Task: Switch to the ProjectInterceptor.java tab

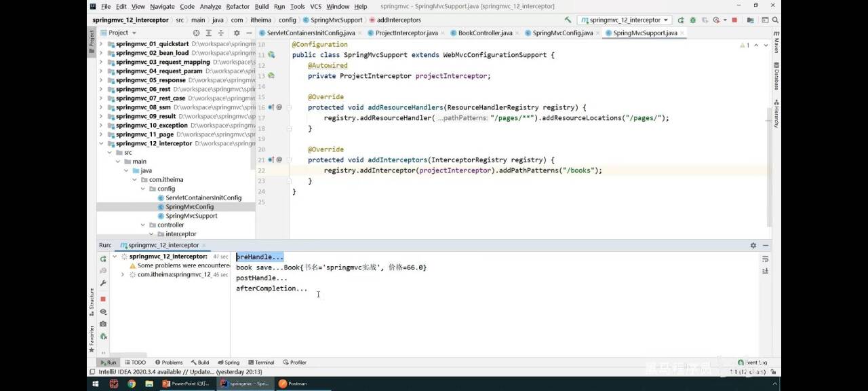Action: point(406,33)
